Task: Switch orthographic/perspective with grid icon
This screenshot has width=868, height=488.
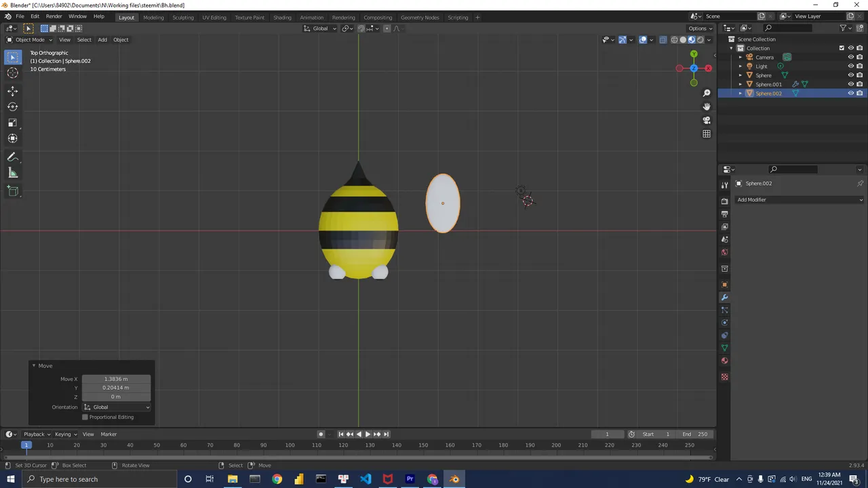Action: coord(707,134)
